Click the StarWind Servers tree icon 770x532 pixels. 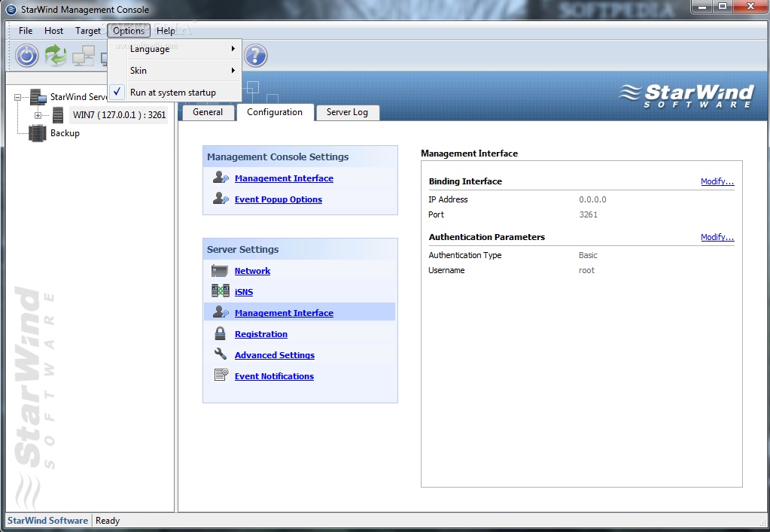(x=38, y=96)
